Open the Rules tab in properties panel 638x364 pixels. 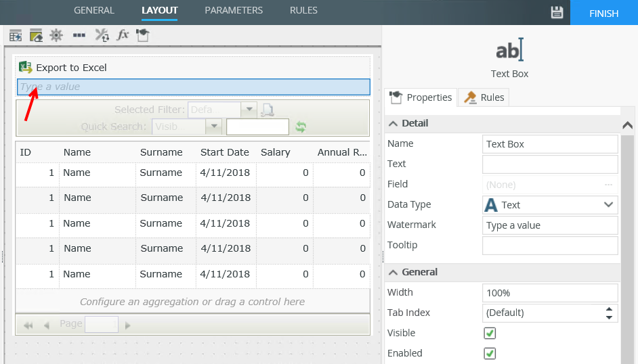[484, 97]
